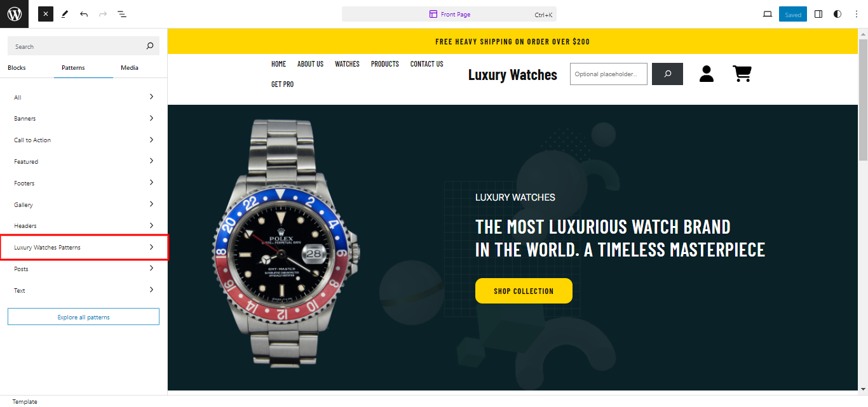Select the Tools pencil icon
This screenshot has height=407, width=868.
[65, 14]
